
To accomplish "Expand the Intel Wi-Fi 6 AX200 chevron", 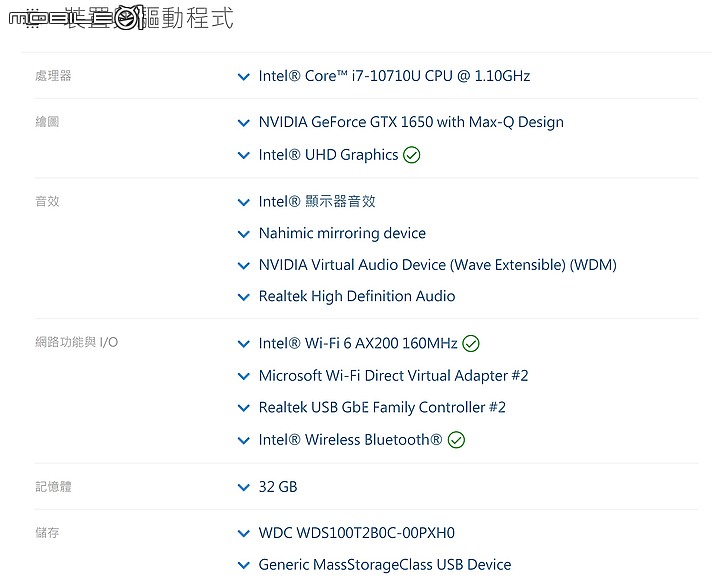I will click(x=244, y=344).
